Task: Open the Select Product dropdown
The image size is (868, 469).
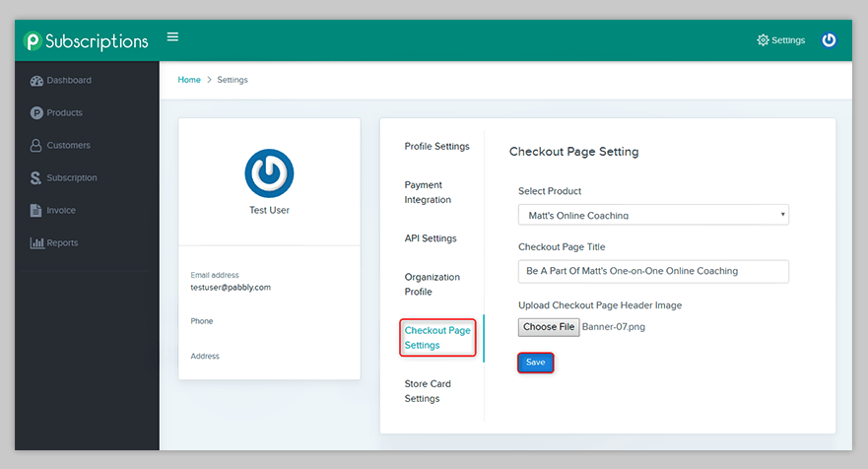Action: (x=653, y=215)
